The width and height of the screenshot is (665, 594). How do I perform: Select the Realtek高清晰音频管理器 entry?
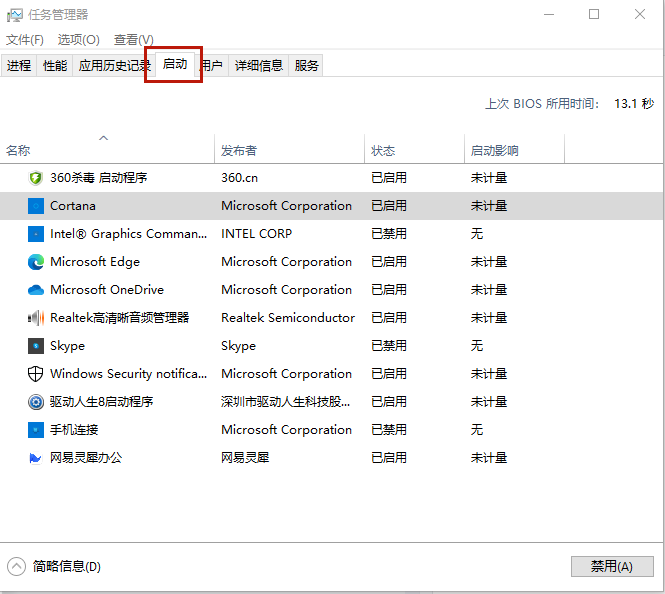pos(120,318)
